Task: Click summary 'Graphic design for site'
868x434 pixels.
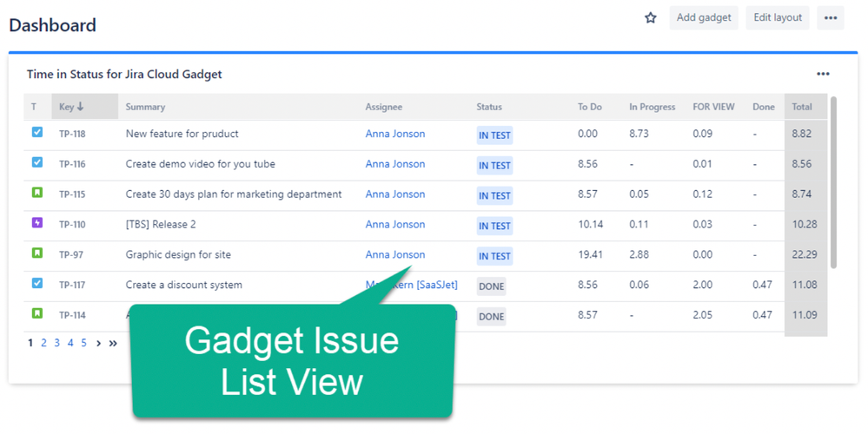Action: [x=178, y=255]
